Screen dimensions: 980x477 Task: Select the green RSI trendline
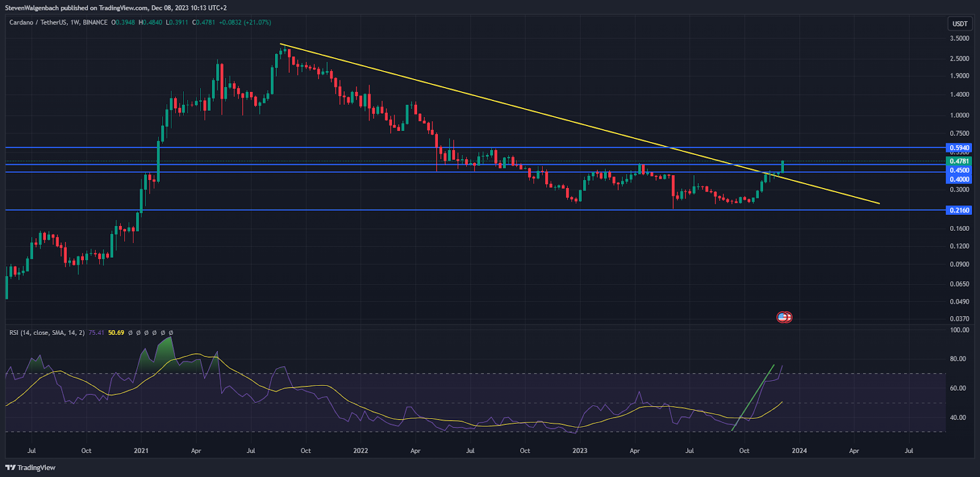(x=753, y=397)
